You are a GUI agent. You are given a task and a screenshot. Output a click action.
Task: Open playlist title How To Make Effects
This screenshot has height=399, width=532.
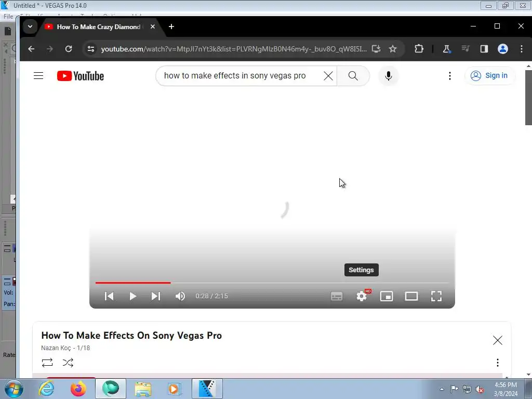click(x=131, y=335)
